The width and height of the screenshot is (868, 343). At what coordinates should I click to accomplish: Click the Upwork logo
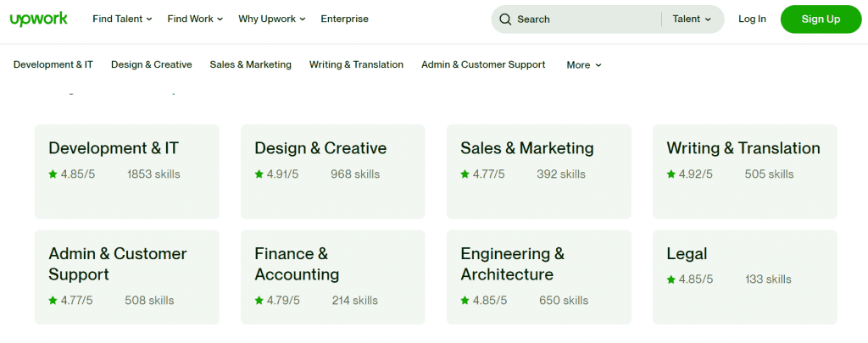tap(38, 19)
